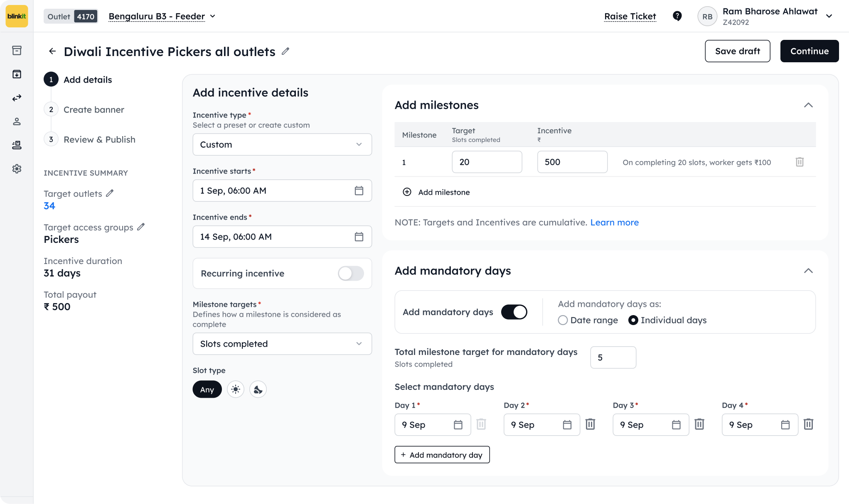
Task: Turn off the Add mandatory days switch
Action: click(514, 312)
